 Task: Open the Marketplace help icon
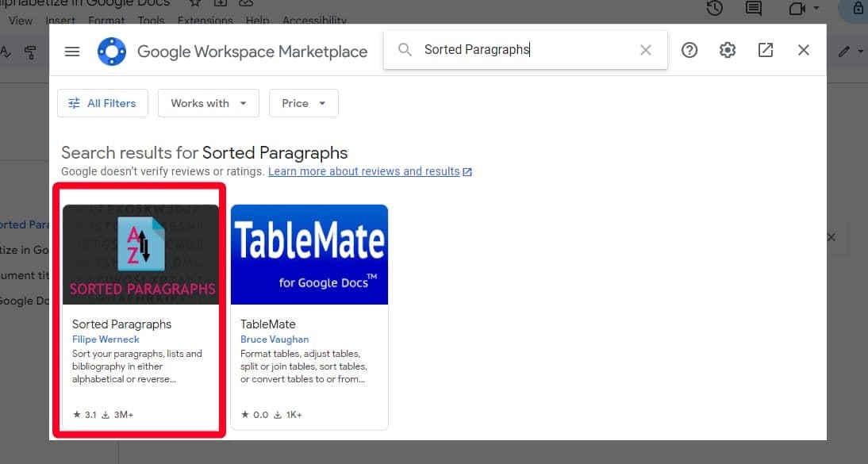(x=689, y=50)
